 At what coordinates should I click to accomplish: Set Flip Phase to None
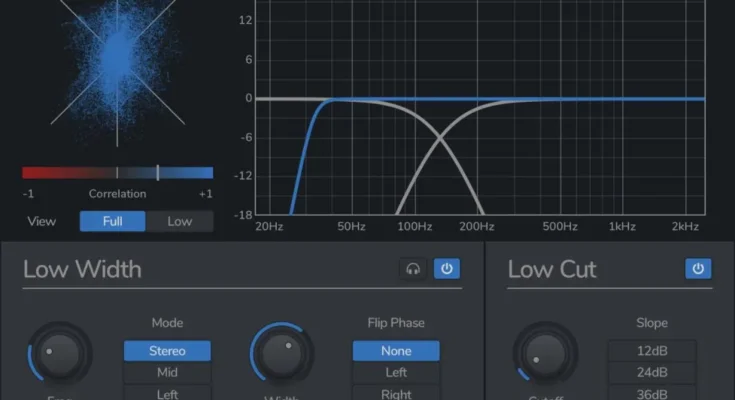point(396,351)
